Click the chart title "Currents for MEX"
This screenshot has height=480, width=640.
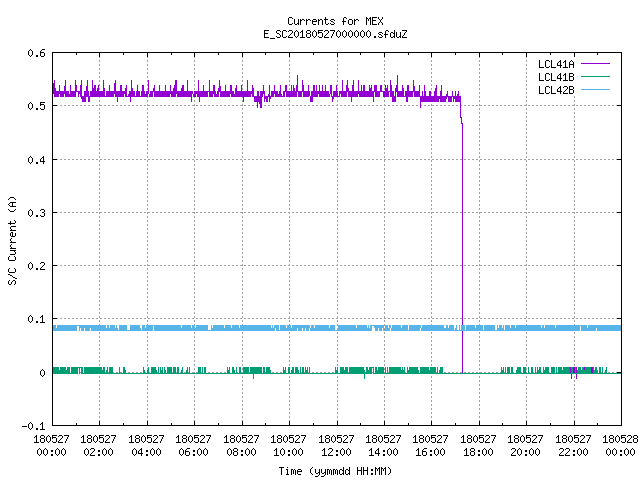click(335, 21)
